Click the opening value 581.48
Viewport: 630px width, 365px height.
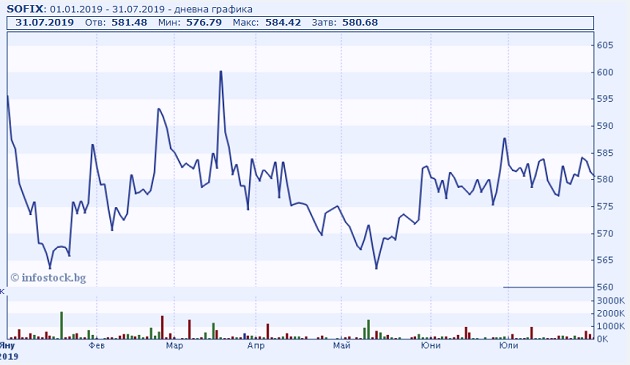(x=129, y=23)
